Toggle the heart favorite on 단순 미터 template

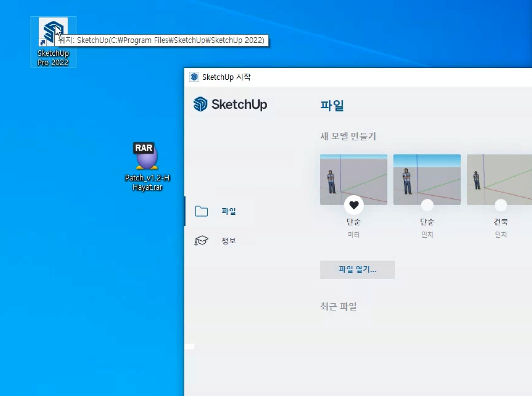pos(354,205)
